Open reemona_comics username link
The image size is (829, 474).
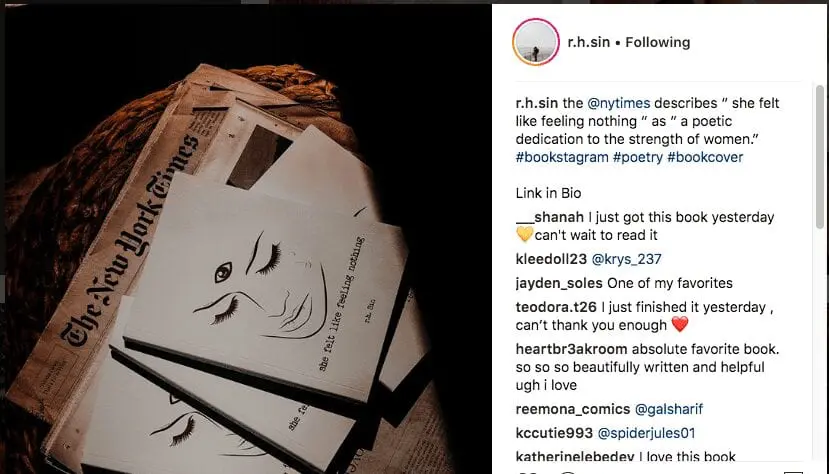[x=573, y=409]
